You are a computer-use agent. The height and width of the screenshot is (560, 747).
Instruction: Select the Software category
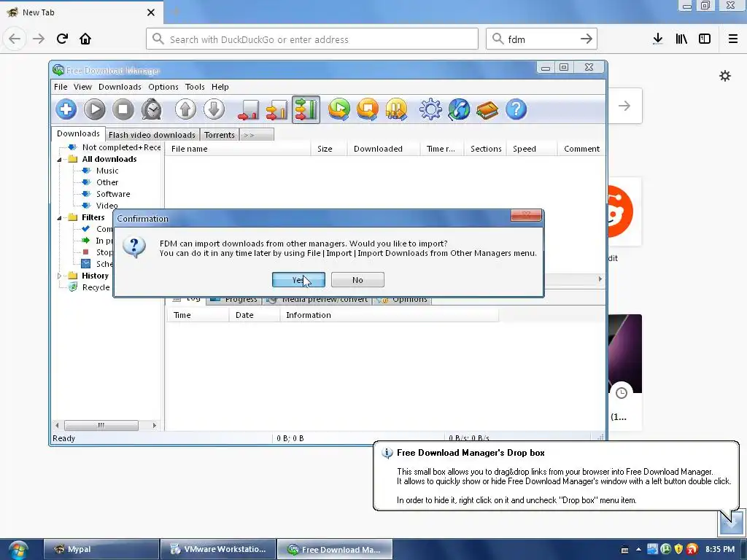(113, 194)
